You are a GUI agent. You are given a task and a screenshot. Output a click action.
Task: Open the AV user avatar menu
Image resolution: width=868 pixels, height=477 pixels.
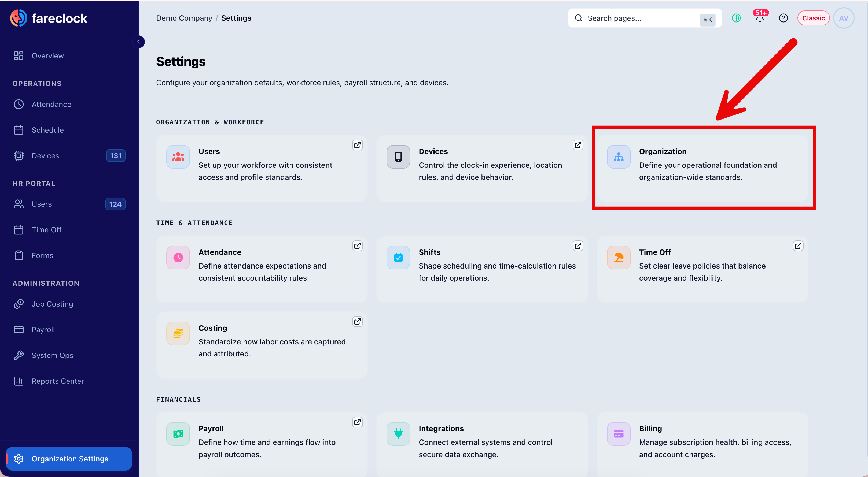[843, 18]
